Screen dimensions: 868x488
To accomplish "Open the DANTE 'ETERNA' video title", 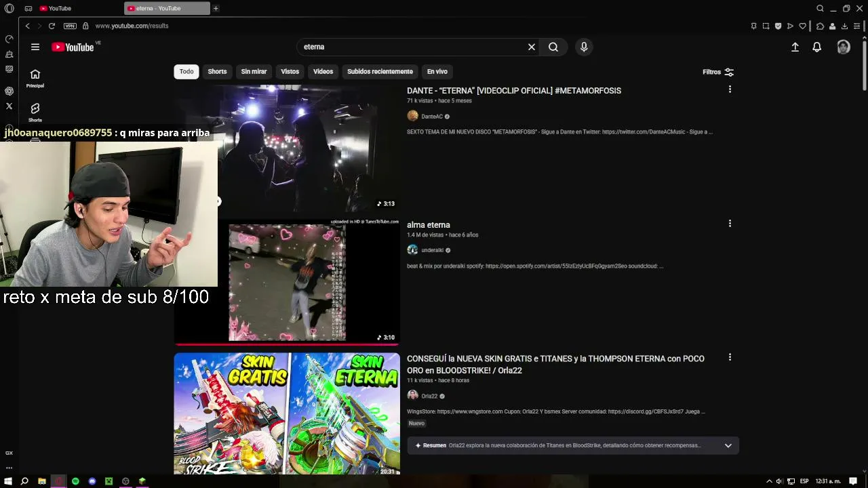I will click(x=514, y=91).
